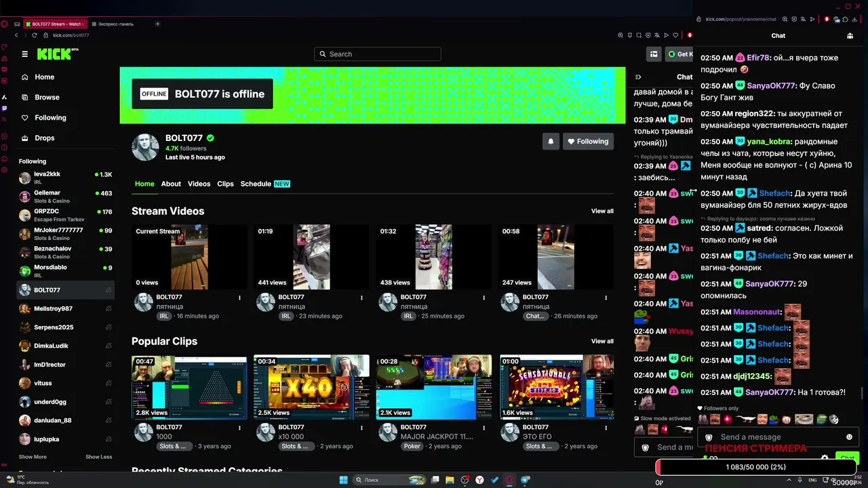Viewport: 868px width, 488px height.
Task: Click Show Less in Following list
Action: click(99, 457)
